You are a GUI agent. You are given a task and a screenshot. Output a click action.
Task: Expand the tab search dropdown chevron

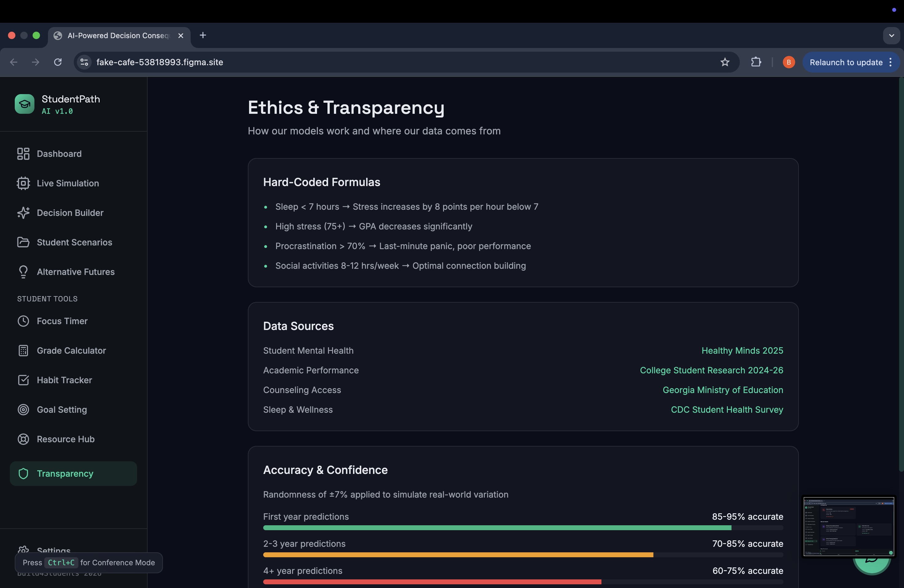891,36
